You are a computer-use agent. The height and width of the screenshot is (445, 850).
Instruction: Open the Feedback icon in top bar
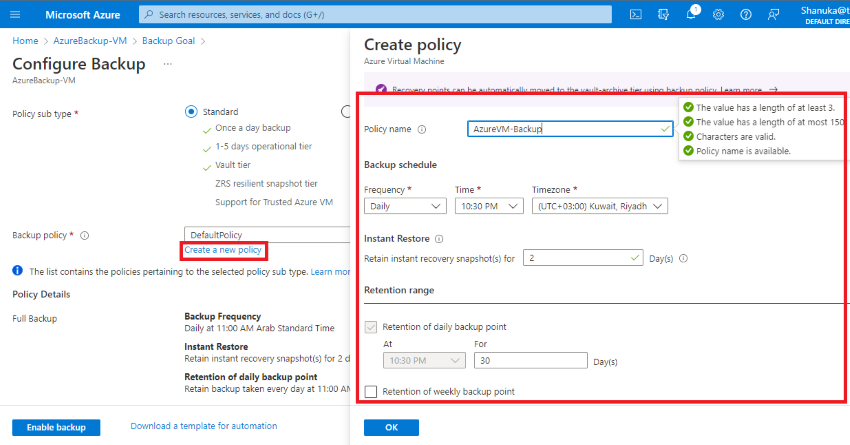pos(774,15)
